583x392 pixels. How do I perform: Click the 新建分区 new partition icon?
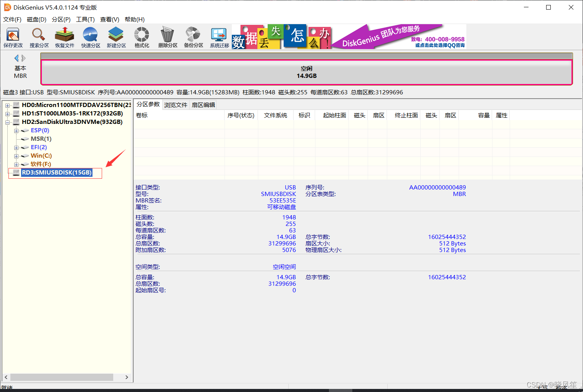116,38
